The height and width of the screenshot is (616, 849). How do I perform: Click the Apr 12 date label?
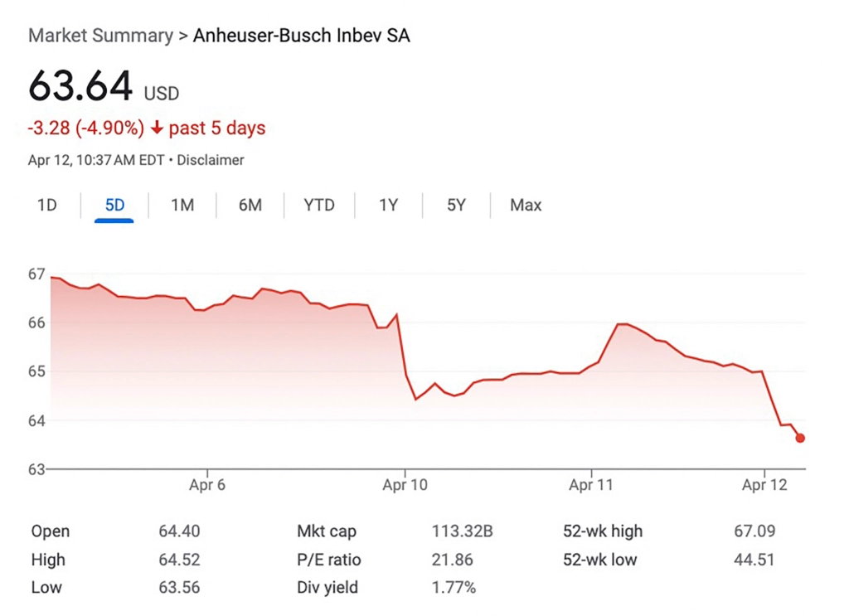coord(764,485)
